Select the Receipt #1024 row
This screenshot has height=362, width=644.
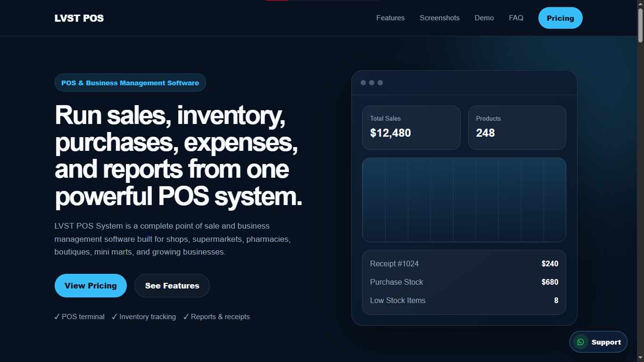(x=464, y=263)
